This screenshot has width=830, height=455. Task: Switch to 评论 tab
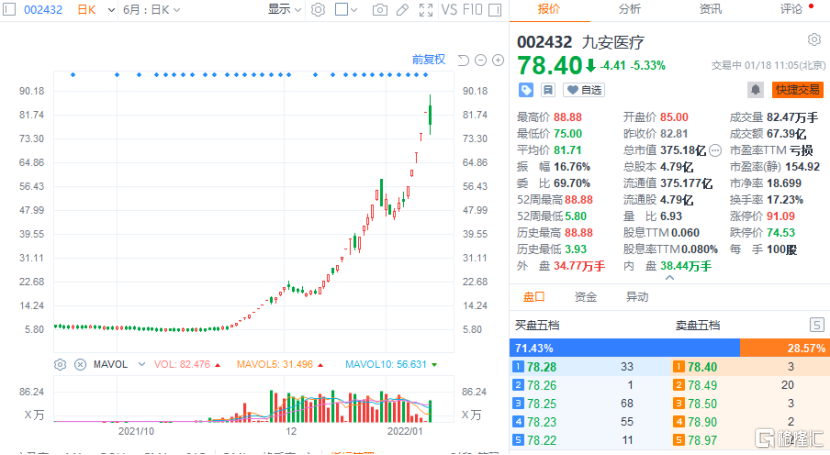pos(791,9)
